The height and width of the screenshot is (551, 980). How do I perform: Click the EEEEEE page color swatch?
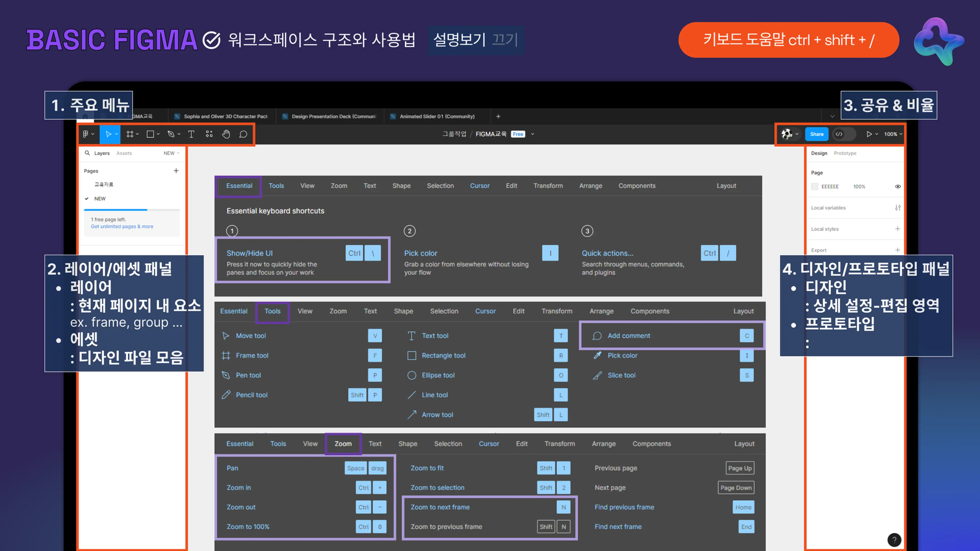[x=815, y=186]
